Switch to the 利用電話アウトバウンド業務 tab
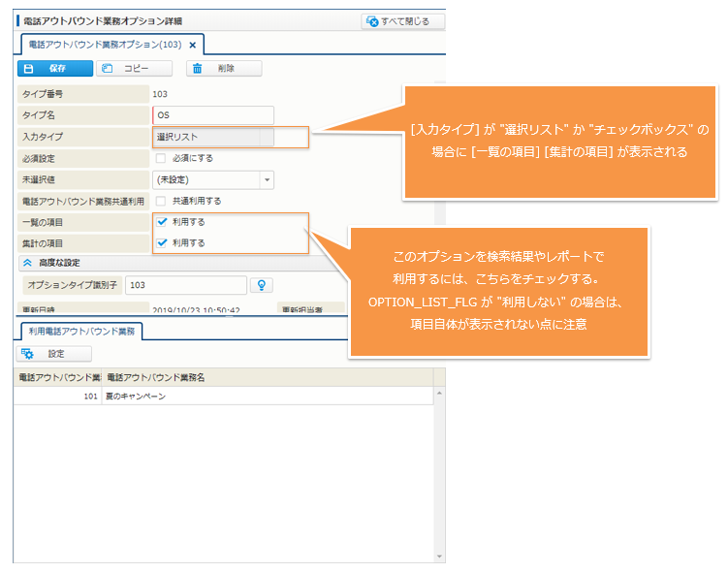This screenshot has height=573, width=728. pyautogui.click(x=81, y=332)
